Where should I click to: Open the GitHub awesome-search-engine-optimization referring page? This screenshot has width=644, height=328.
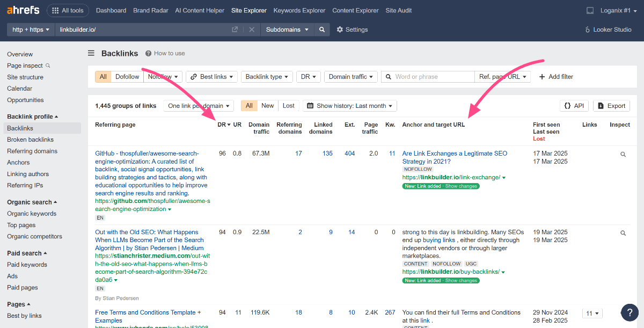tap(151, 173)
